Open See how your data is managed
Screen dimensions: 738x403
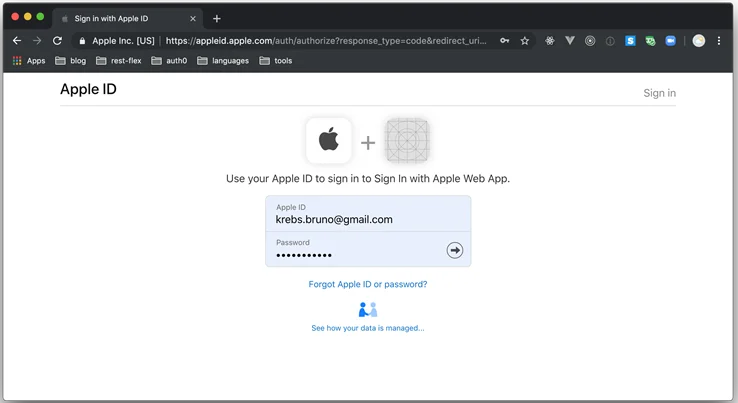click(x=368, y=328)
